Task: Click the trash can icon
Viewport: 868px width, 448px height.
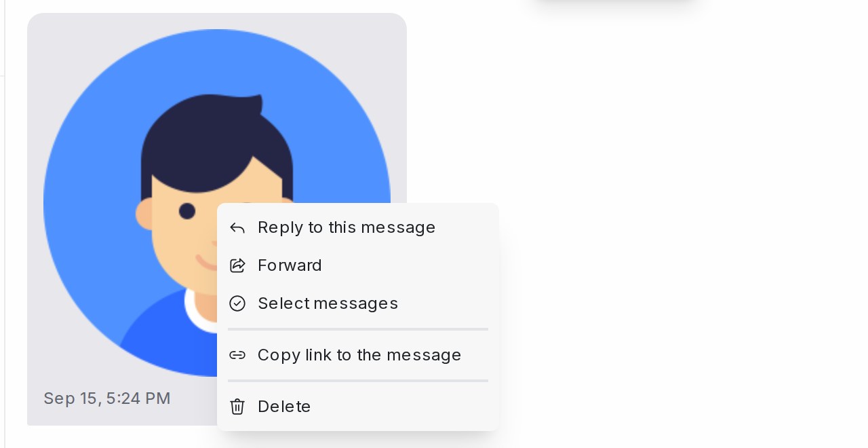Action: point(237,407)
